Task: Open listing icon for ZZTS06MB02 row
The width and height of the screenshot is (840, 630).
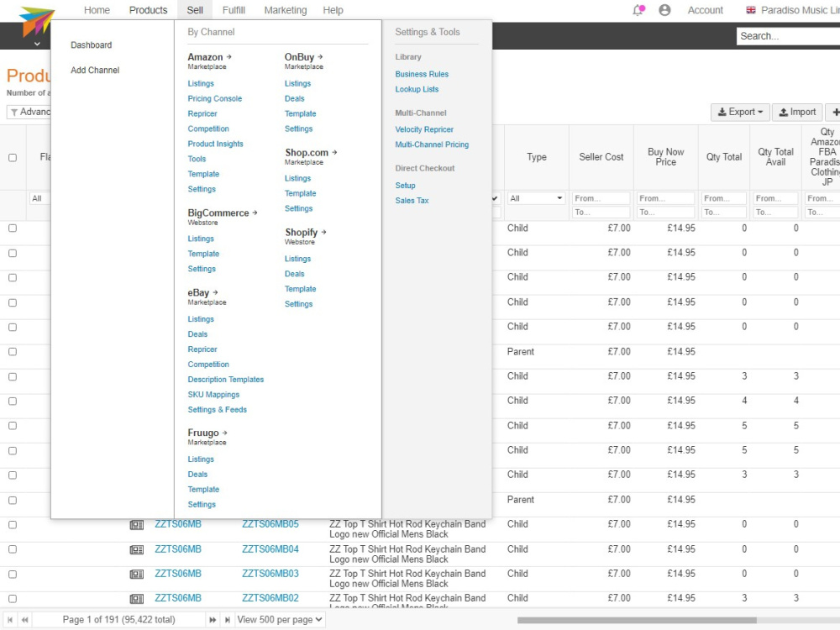Action: [x=137, y=599]
